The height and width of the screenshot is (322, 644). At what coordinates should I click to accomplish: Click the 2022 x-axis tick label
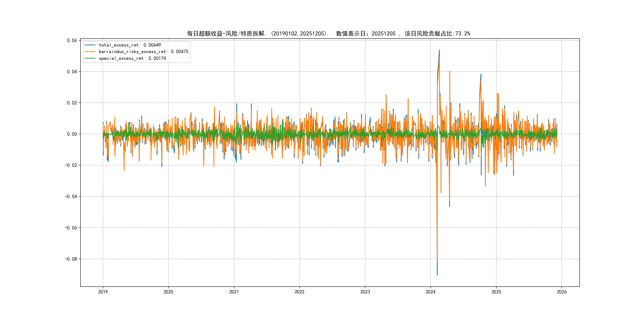coord(300,292)
